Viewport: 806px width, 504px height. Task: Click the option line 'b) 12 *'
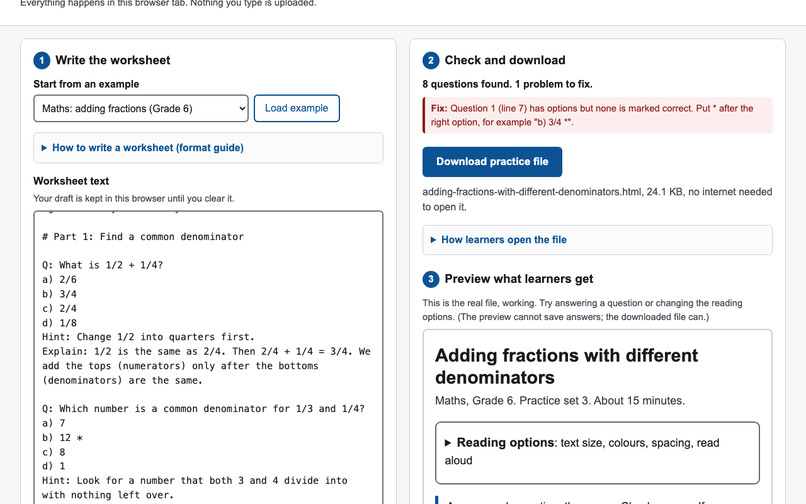click(x=62, y=438)
